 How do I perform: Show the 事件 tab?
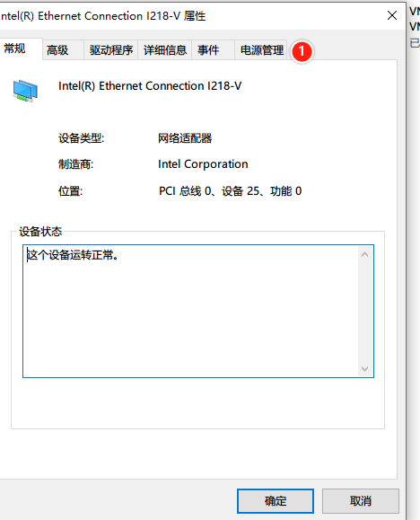(x=208, y=50)
